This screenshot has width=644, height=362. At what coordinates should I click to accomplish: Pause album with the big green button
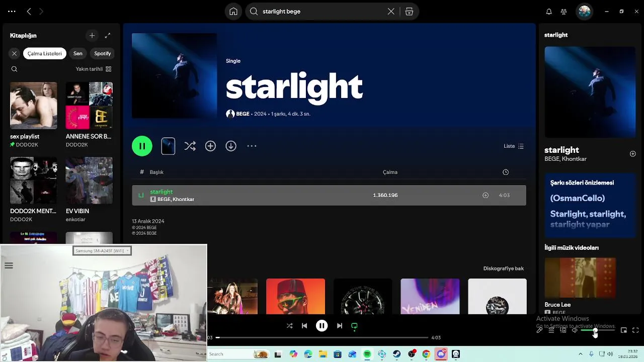coord(142,146)
